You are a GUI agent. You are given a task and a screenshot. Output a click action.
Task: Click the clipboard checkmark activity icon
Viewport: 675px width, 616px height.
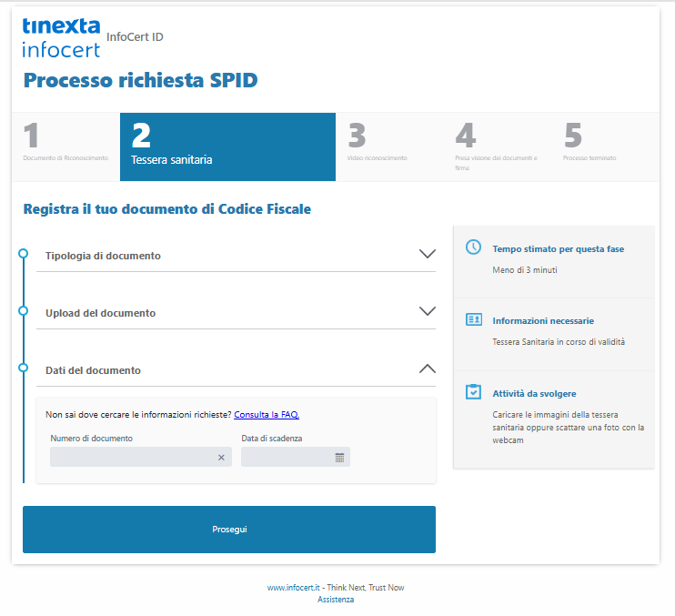pos(473,392)
